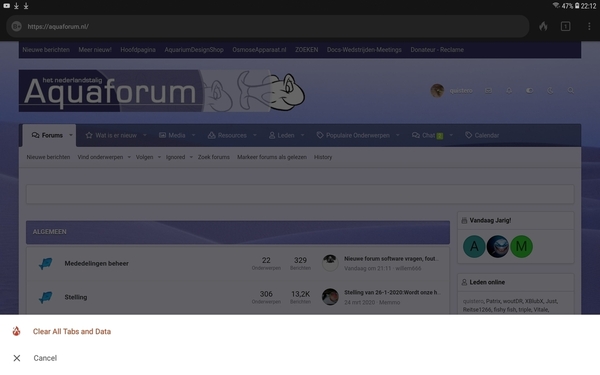The image size is (600, 375).
Task: Open the Media tab
Action: point(173,135)
